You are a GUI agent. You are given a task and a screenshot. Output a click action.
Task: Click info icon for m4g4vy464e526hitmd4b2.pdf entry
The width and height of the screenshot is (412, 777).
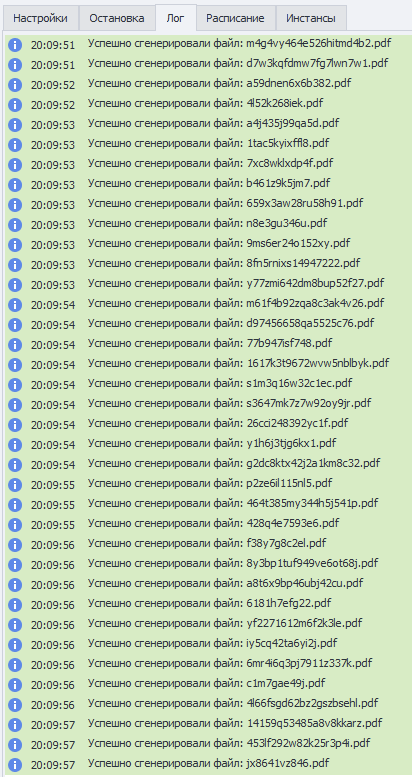click(15, 45)
